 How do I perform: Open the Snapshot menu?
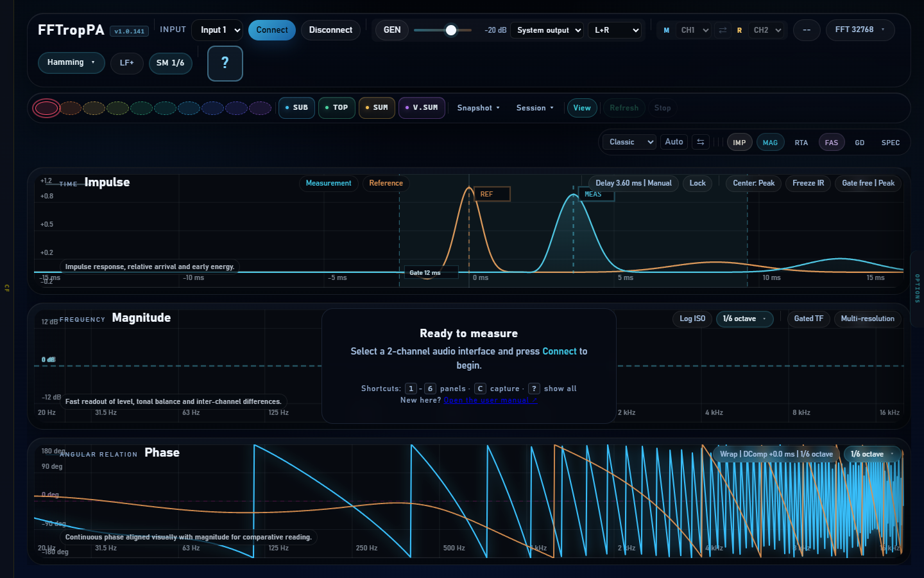pyautogui.click(x=478, y=108)
